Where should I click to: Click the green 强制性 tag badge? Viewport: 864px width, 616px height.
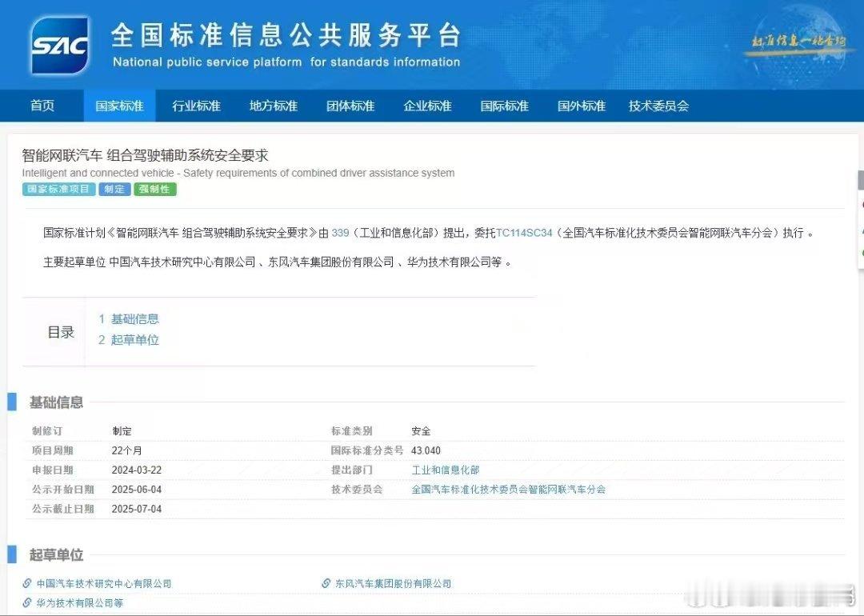pyautogui.click(x=155, y=189)
